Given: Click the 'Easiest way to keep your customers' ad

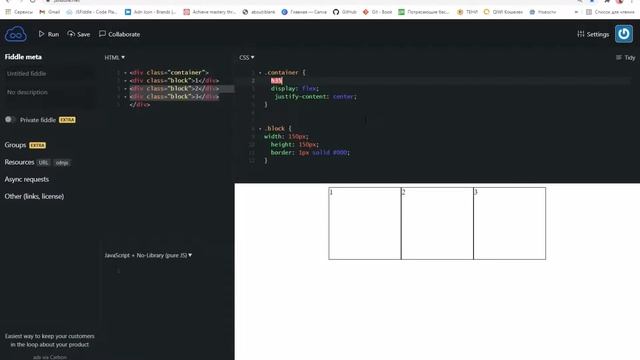Looking at the screenshot, I should tap(49, 340).
